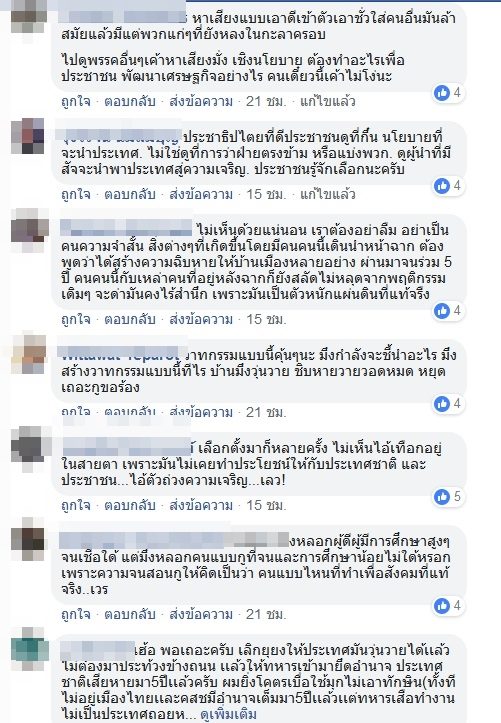Screen dimensions: 501x723
Task: Open the first commenter's profile picture
Action: click(28, 16)
